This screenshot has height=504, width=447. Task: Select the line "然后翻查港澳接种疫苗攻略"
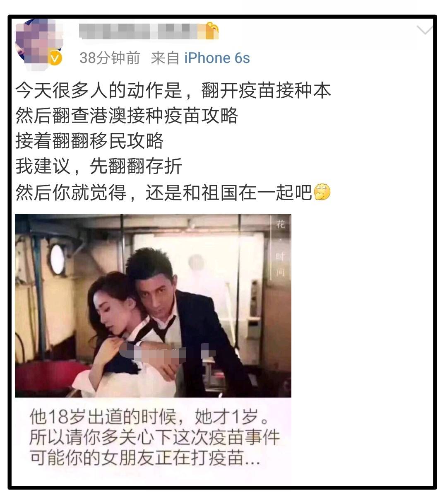tap(127, 116)
